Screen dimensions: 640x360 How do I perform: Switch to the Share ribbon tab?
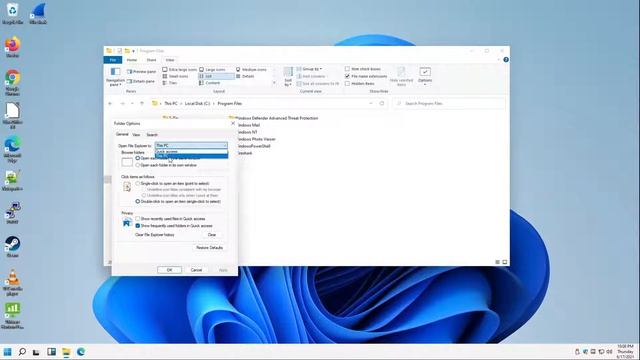click(151, 60)
